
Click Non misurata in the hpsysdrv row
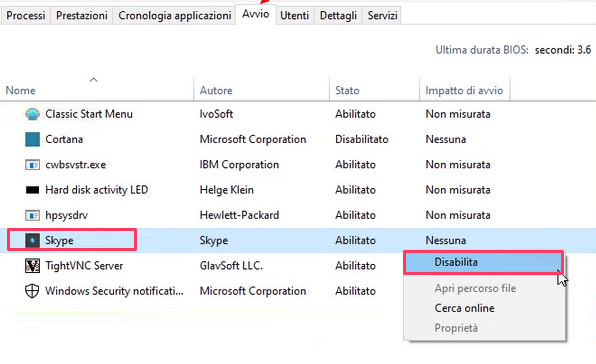pos(458,215)
